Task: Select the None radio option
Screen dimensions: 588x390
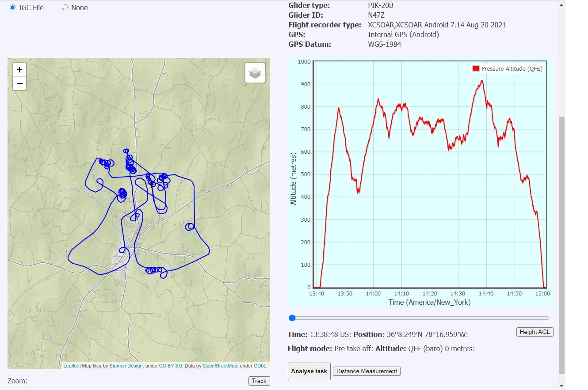Action: [x=65, y=8]
